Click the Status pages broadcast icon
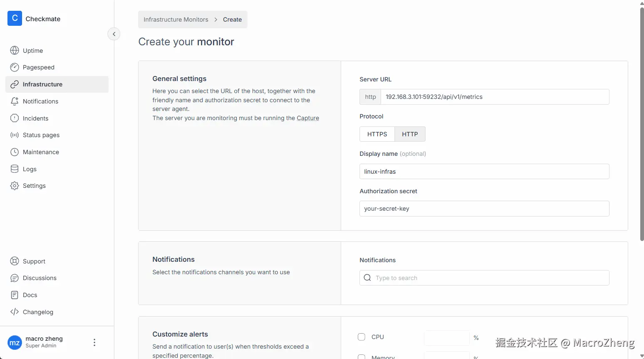Viewport: 644px width, 359px height. (15, 135)
